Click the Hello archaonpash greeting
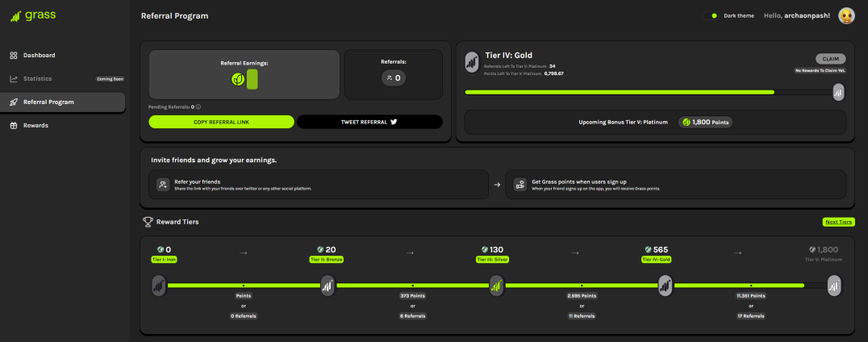This screenshot has height=342, width=868. pyautogui.click(x=796, y=16)
